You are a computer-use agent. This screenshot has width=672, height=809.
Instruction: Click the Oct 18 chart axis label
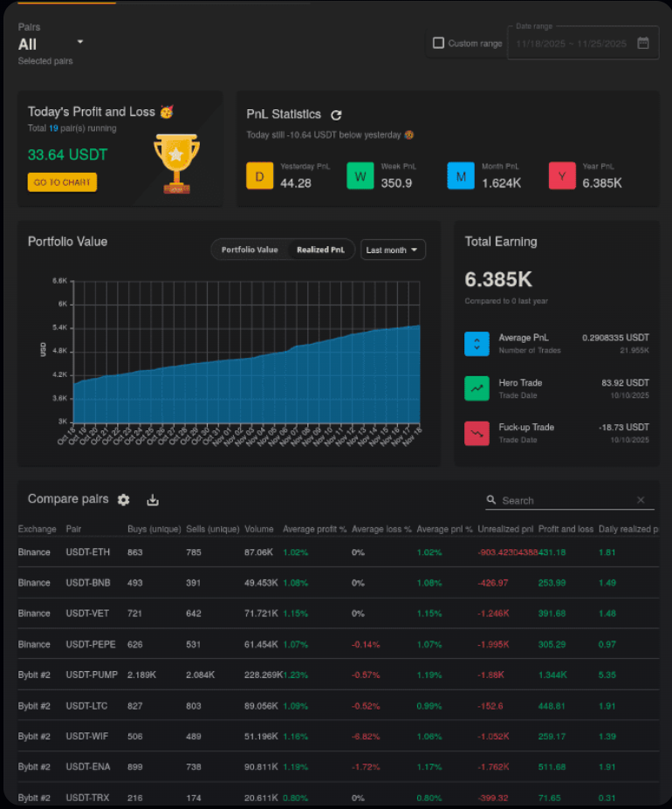(65, 436)
